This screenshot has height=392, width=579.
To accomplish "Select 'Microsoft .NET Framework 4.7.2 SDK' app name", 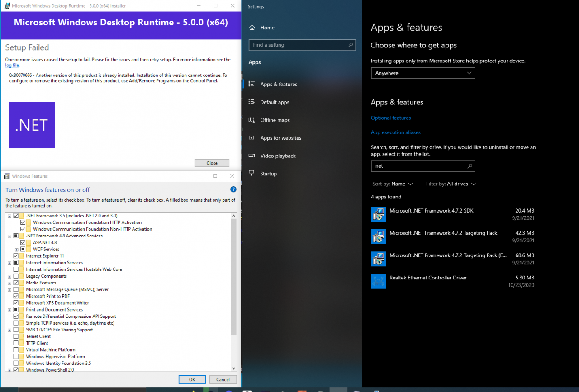I will (x=432, y=211).
